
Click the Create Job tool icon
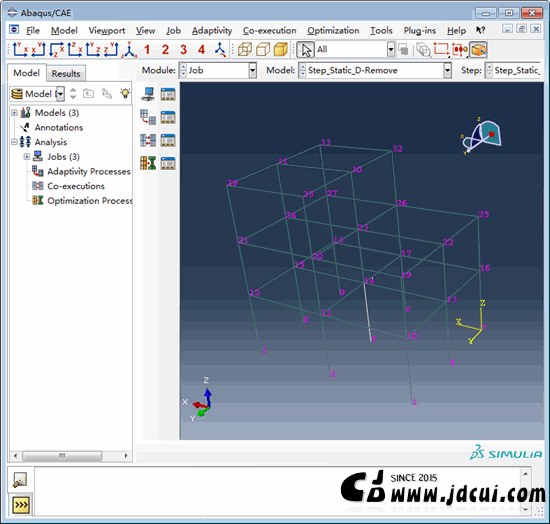coord(148,94)
